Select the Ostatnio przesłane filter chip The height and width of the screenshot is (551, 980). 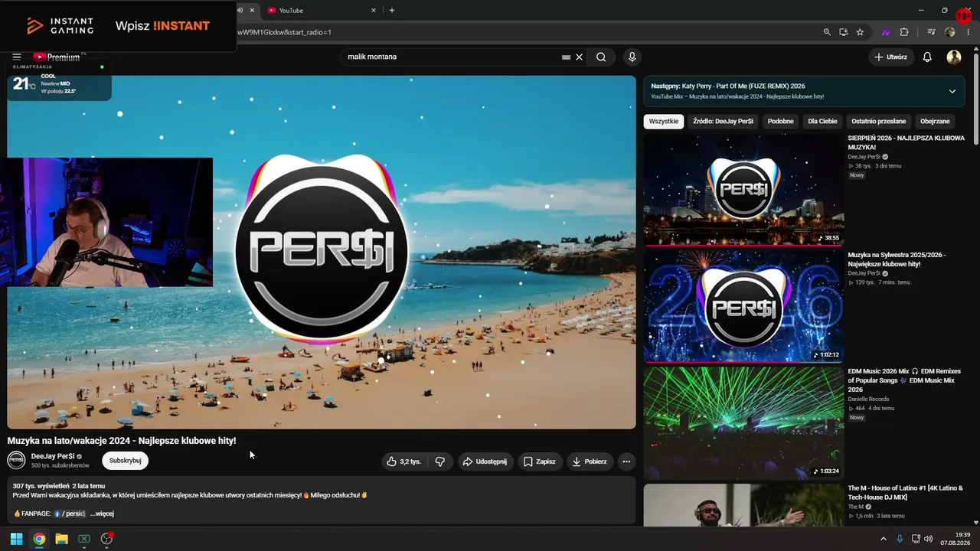click(878, 121)
